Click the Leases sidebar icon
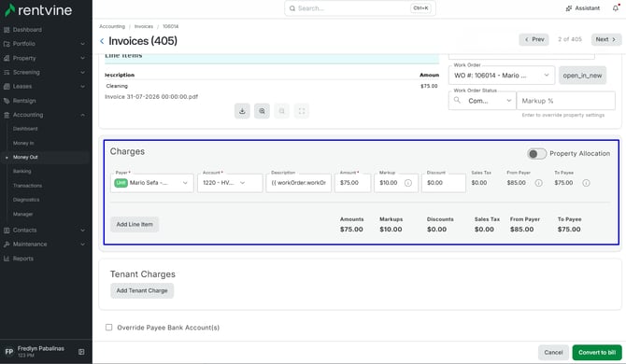This screenshot has height=364, width=626. tap(7, 87)
